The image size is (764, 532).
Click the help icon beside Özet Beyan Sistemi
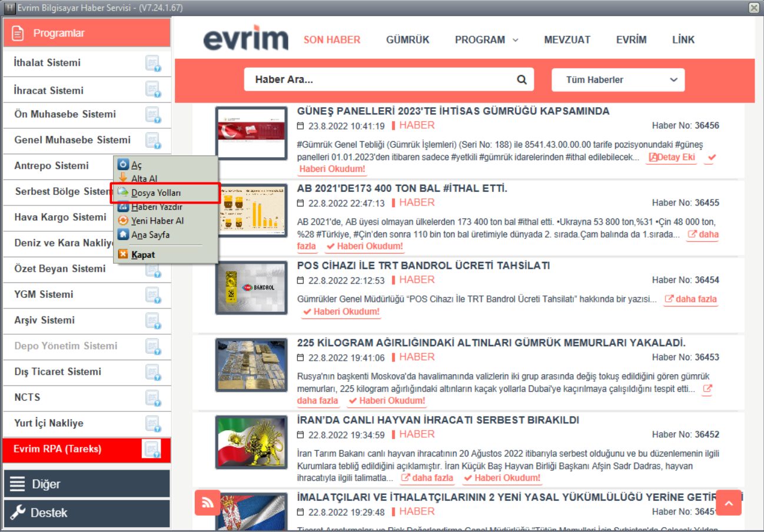coord(153,270)
